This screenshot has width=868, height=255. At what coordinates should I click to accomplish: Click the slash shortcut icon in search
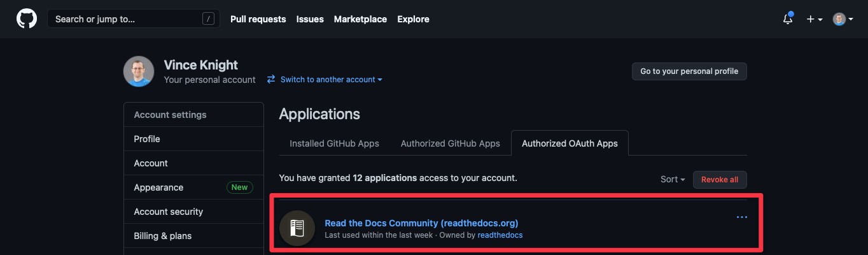[208, 19]
